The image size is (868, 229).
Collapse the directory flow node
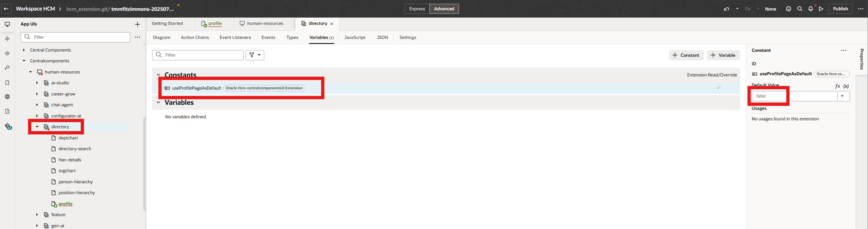coord(37,127)
